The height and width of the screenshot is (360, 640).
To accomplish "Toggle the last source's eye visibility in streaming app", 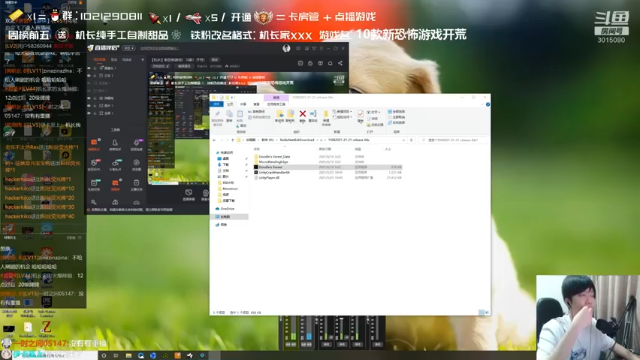I will [x=89, y=113].
